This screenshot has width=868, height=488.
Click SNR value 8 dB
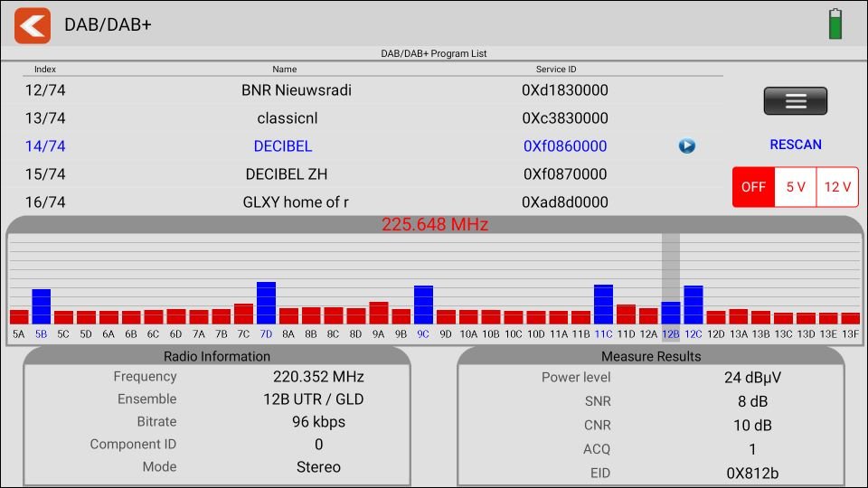(x=752, y=401)
